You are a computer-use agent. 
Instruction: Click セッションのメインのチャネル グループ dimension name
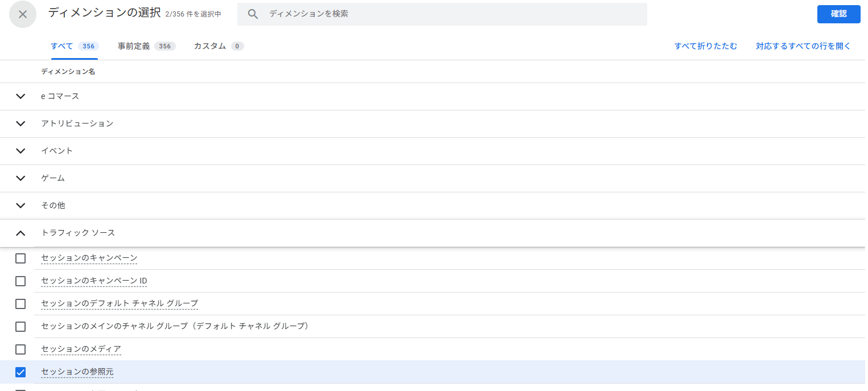pyautogui.click(x=175, y=327)
